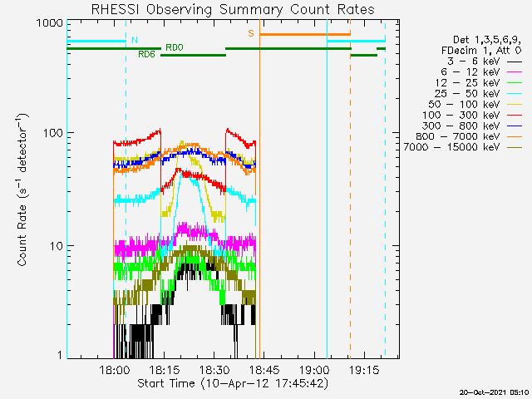Screen dimensions: 532x399
Task: Click the chart title 'RHESSI Observing Summary Count Rates'
Action: (233, 9)
